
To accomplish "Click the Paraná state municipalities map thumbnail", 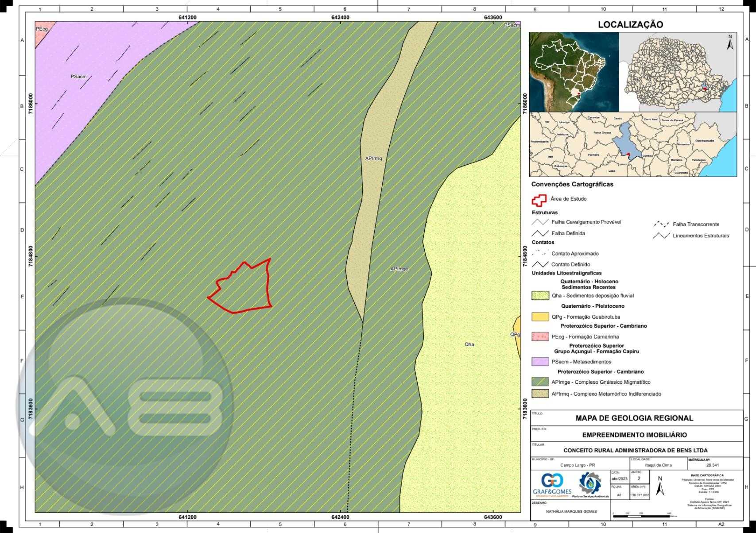I will point(678,72).
